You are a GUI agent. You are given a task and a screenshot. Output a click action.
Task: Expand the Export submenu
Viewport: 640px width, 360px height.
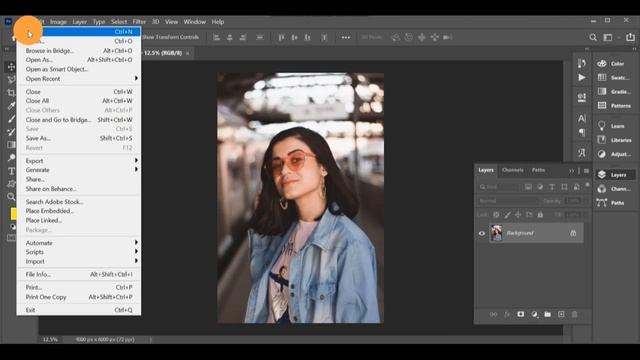point(79,161)
